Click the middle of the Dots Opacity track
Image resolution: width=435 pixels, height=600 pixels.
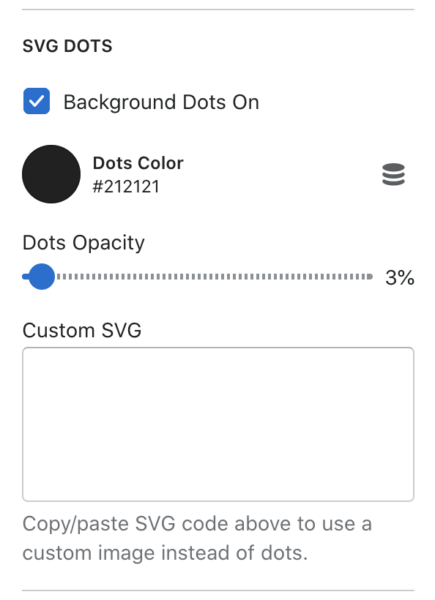click(x=197, y=277)
